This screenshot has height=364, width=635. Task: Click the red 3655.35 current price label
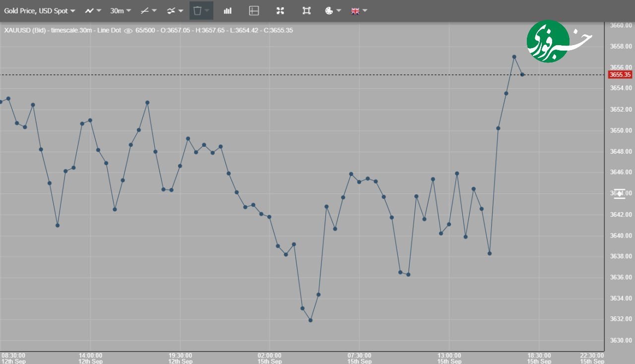(x=620, y=75)
